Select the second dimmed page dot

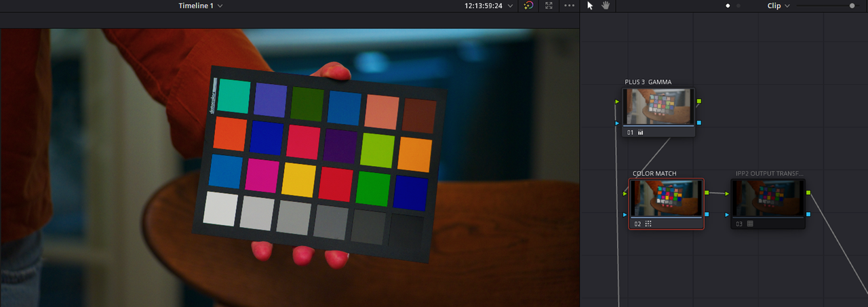[738, 5]
